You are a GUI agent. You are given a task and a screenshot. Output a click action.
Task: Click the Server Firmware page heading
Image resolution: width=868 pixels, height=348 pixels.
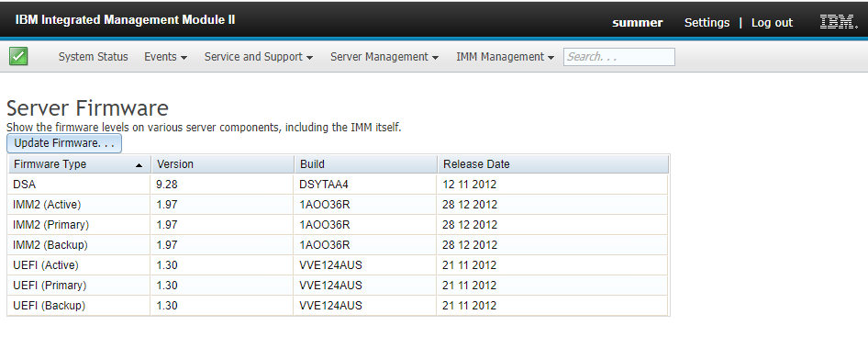pos(87,108)
